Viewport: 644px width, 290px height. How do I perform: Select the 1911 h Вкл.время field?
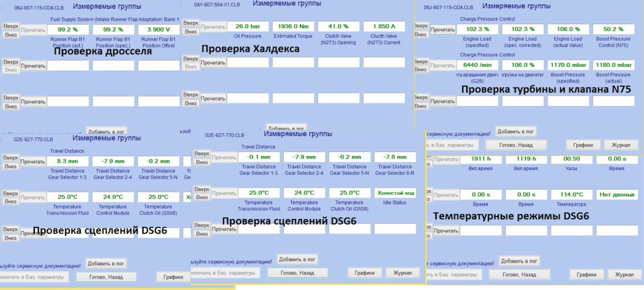(x=481, y=159)
